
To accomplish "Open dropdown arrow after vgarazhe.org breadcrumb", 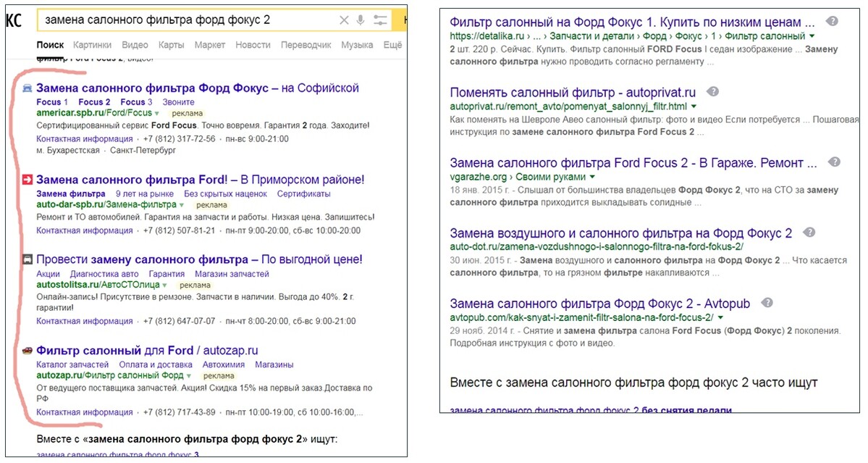I will pyautogui.click(x=592, y=178).
